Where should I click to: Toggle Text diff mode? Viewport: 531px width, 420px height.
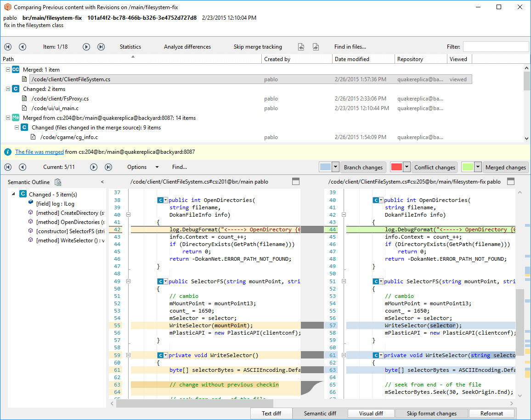point(271,413)
